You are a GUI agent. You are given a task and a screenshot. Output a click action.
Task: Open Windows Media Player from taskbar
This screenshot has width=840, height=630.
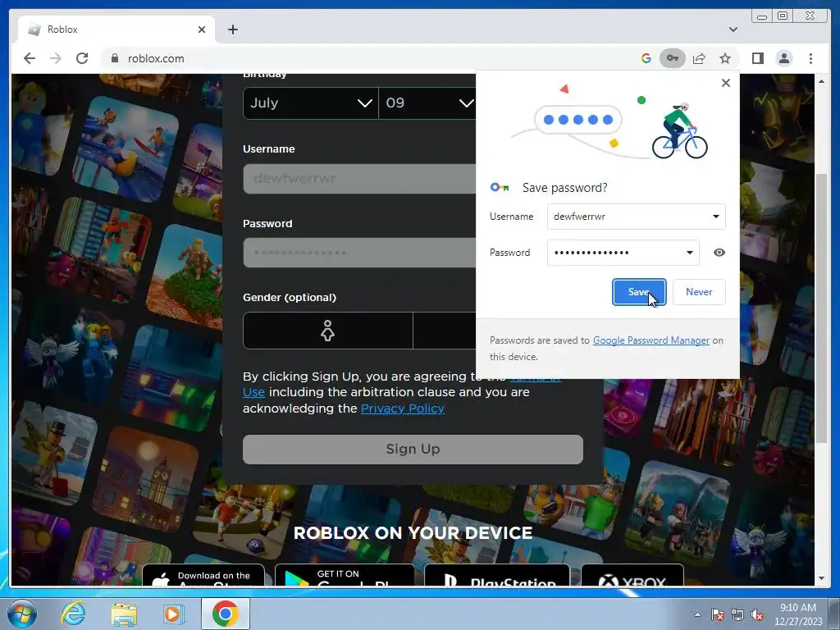[173, 614]
